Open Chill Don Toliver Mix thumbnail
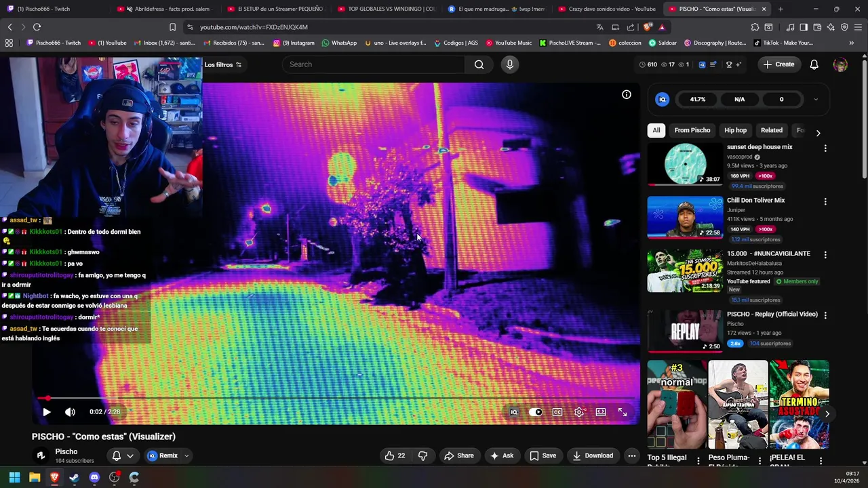868x488 pixels. pyautogui.click(x=685, y=218)
